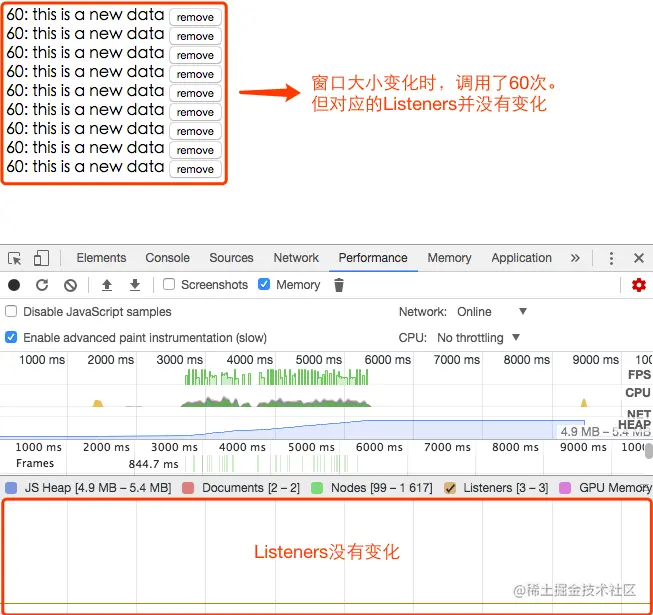The height and width of the screenshot is (615, 653).
Task: Click the eighth row's remove button
Action: 195,150
